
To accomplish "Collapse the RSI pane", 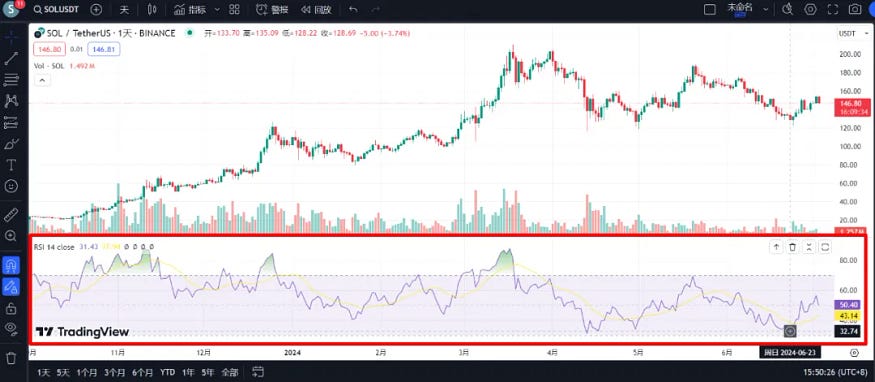I will (x=809, y=248).
